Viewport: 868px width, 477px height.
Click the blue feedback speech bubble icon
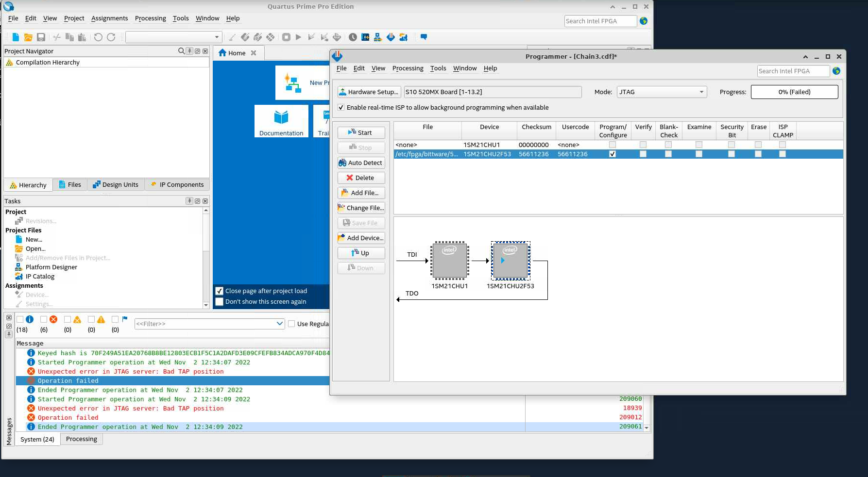pos(424,37)
